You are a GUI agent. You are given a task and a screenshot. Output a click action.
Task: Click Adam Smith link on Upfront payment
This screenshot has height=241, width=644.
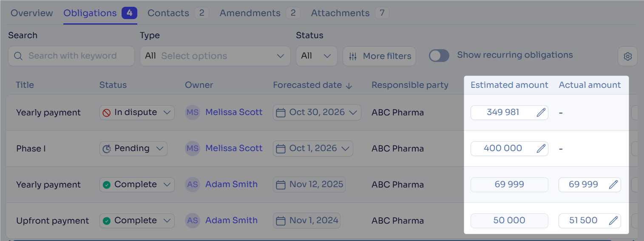tap(231, 221)
